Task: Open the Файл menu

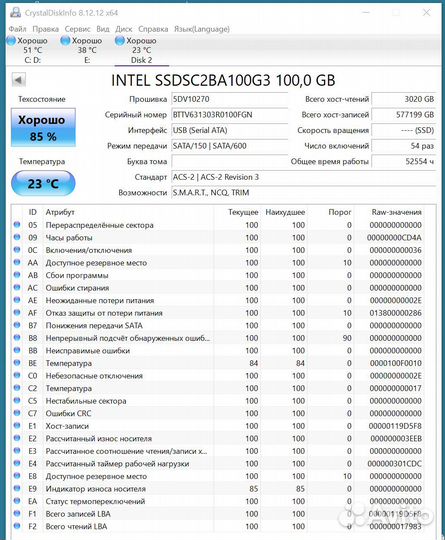Action: point(18,29)
